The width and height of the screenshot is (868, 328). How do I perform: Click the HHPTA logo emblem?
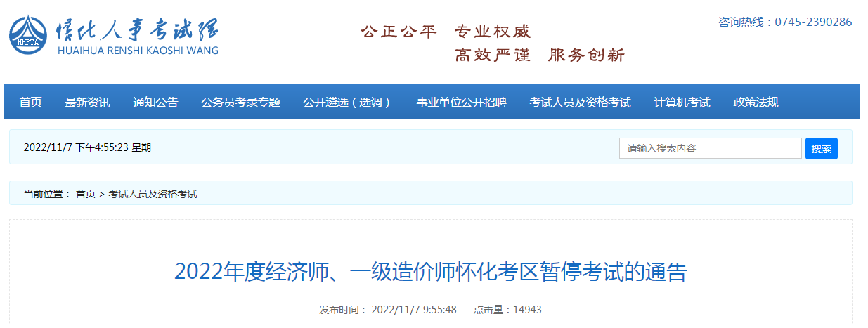[x=29, y=35]
